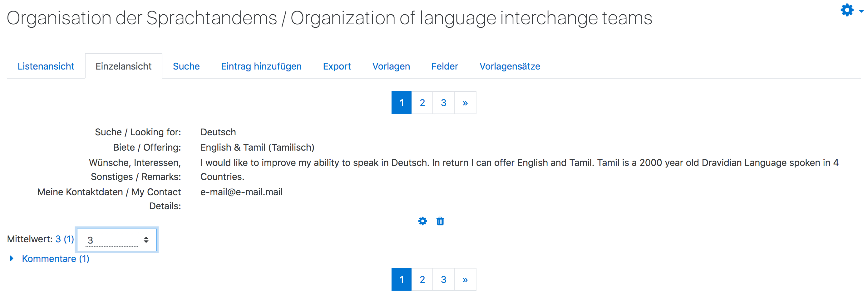
Task: Go to the Eintrag hinzufügen tab
Action: pyautogui.click(x=261, y=66)
